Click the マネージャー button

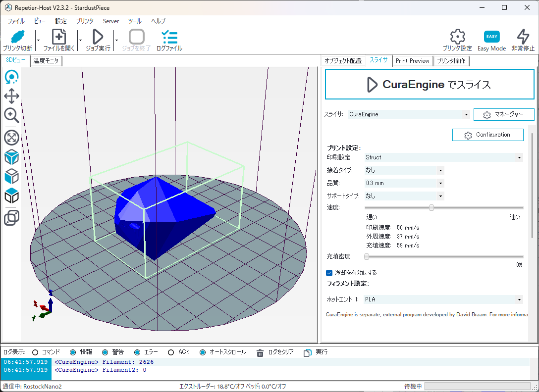[x=504, y=114]
